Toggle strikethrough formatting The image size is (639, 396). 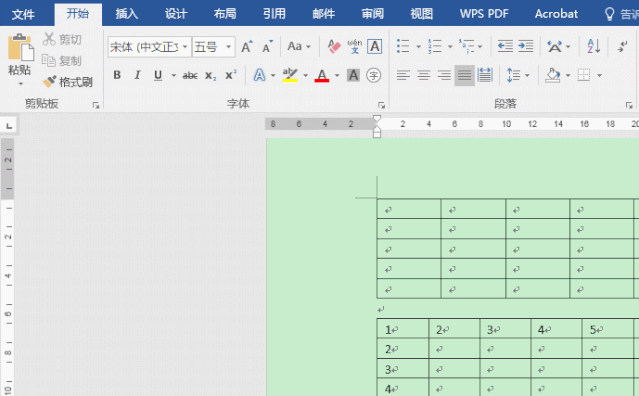(190, 75)
